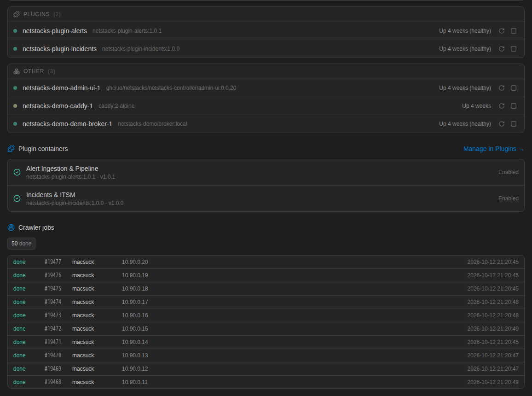Select the netstacks-plugin-incidents checkbox
This screenshot has height=396, width=532.
coord(514,49)
